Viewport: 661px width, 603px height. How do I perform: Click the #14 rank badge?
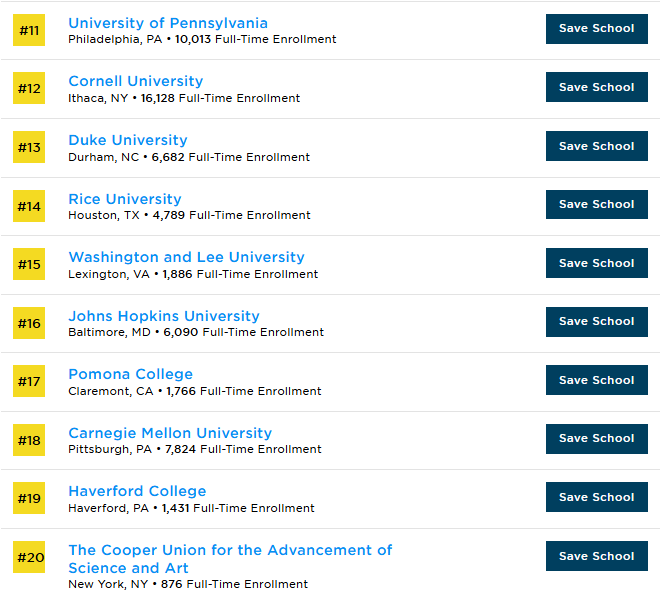point(29,206)
